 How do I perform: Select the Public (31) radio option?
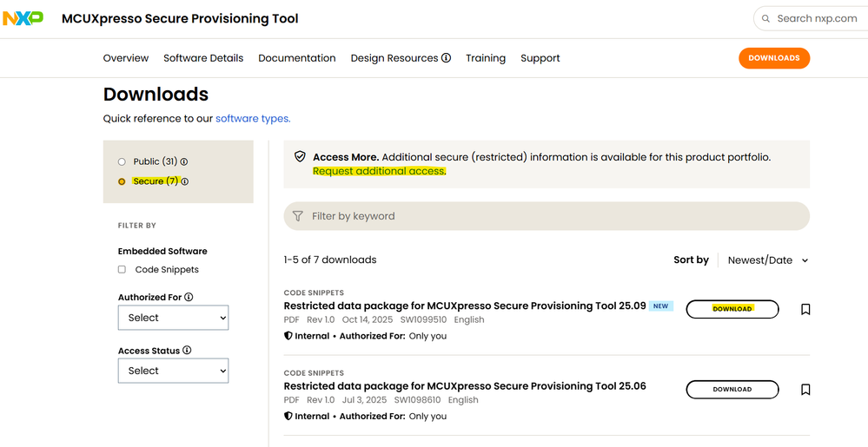[122, 161]
